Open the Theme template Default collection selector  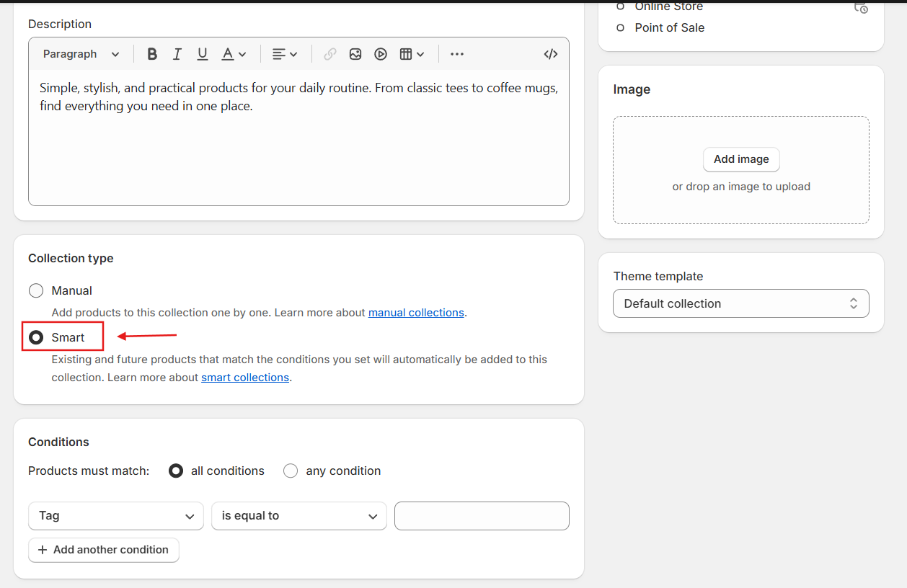pyautogui.click(x=740, y=303)
